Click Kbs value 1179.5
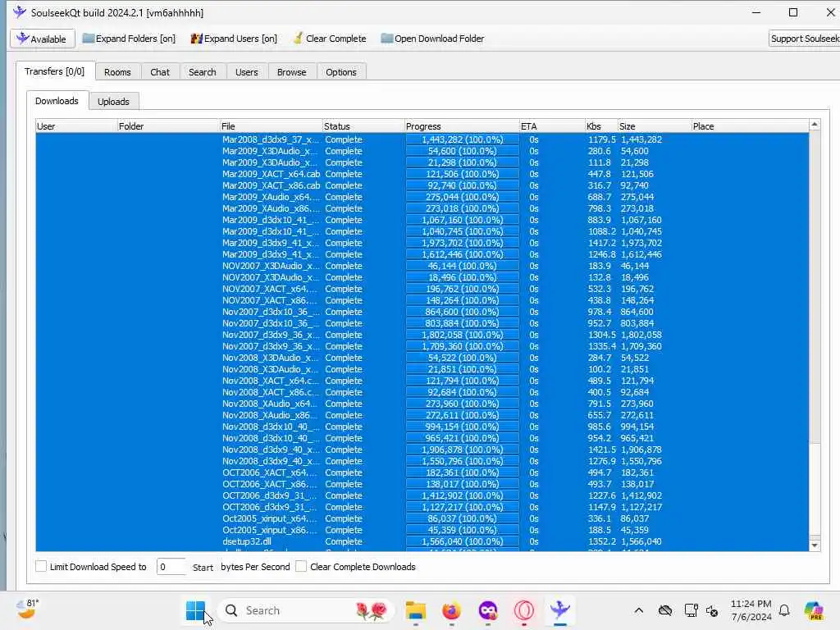840x630 pixels. (x=602, y=139)
